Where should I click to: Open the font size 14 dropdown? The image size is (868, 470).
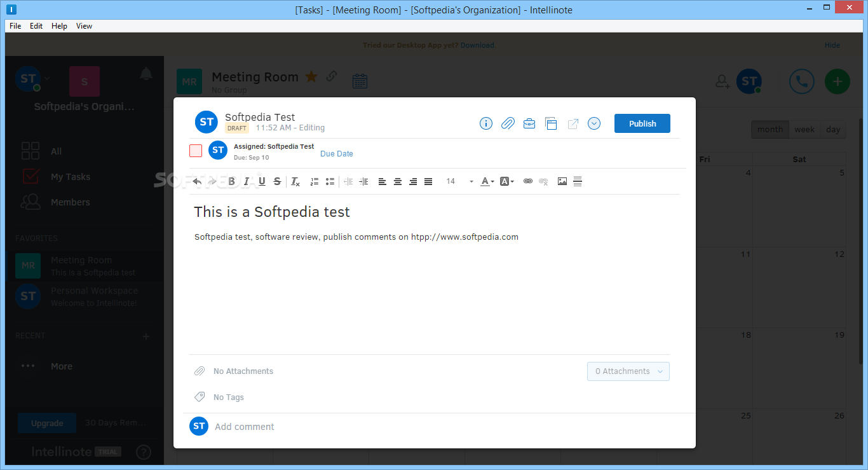click(x=459, y=181)
